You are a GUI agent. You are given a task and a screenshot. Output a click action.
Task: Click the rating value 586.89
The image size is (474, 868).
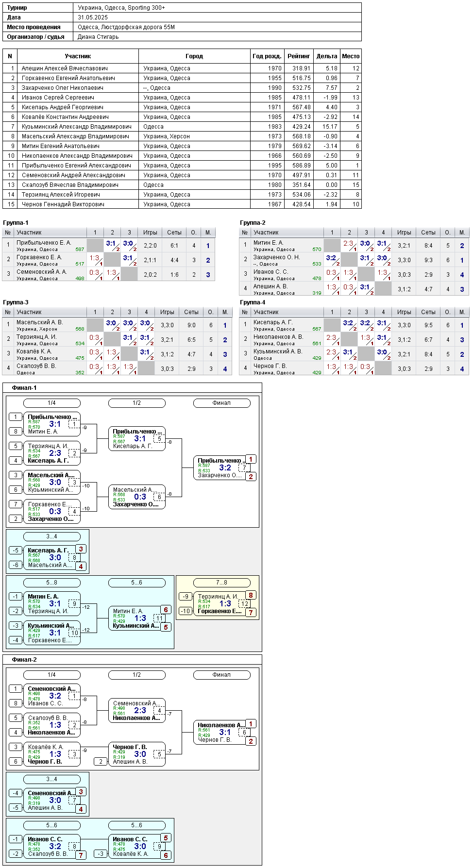[302, 166]
